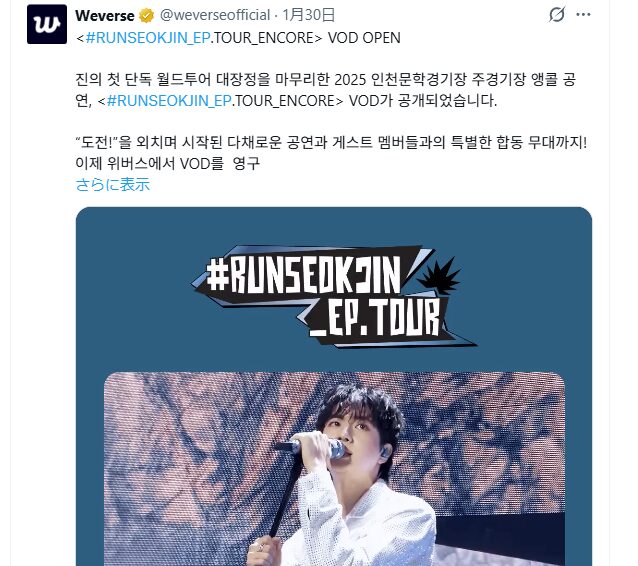Open the more options ellipsis menu
The height and width of the screenshot is (566, 638).
point(583,15)
